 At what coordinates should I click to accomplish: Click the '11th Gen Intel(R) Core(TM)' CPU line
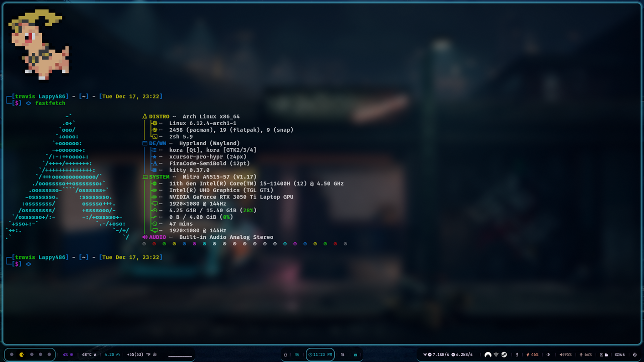256,184
